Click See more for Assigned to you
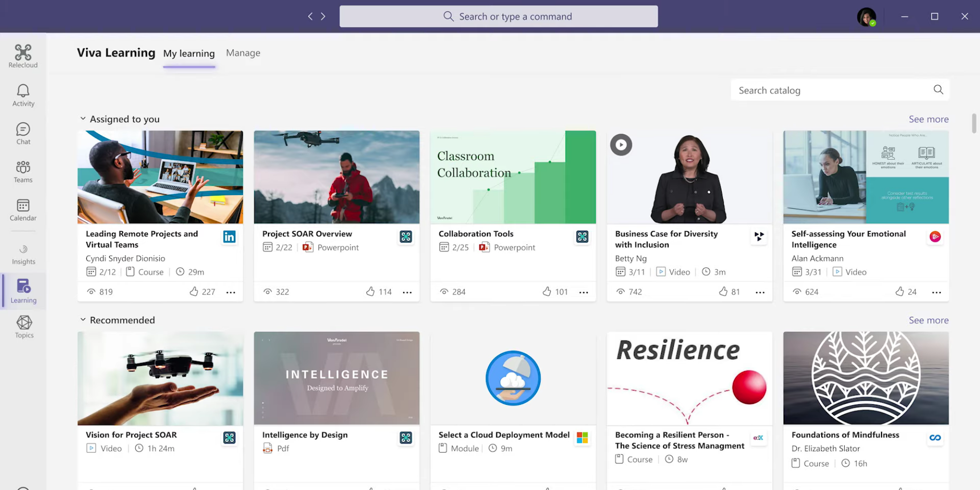 point(928,119)
